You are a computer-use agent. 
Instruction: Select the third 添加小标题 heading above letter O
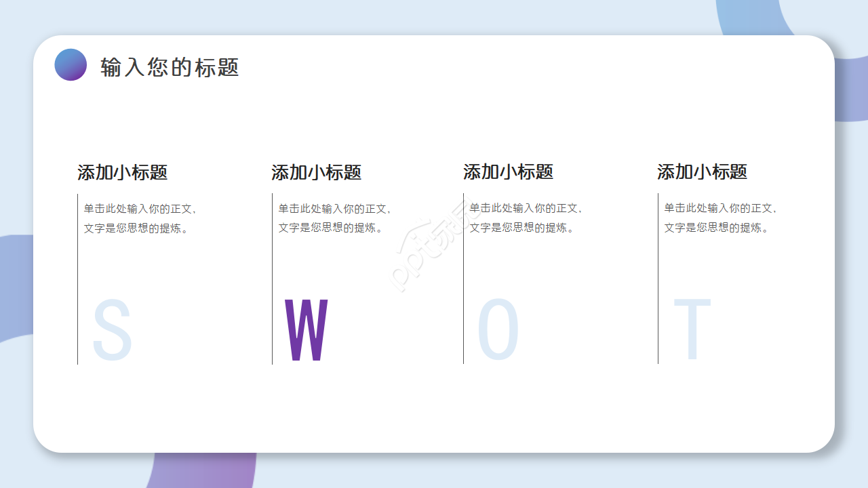coord(507,173)
